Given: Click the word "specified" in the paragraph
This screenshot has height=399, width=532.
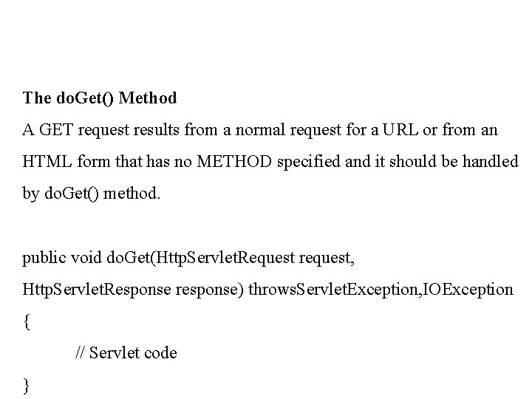Looking at the screenshot, I should coord(308,162).
